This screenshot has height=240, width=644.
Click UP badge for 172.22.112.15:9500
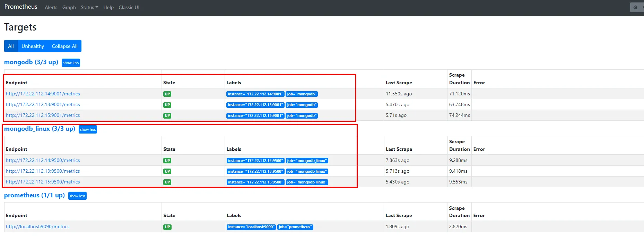pos(167,182)
